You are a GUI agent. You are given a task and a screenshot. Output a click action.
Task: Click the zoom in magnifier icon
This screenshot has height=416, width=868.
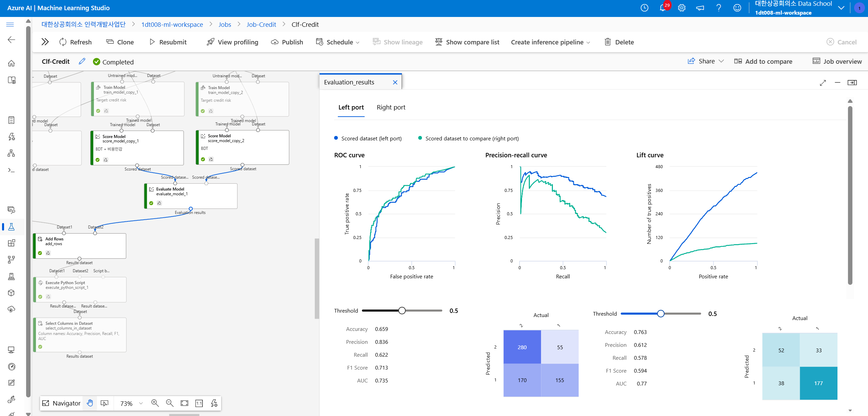point(155,403)
